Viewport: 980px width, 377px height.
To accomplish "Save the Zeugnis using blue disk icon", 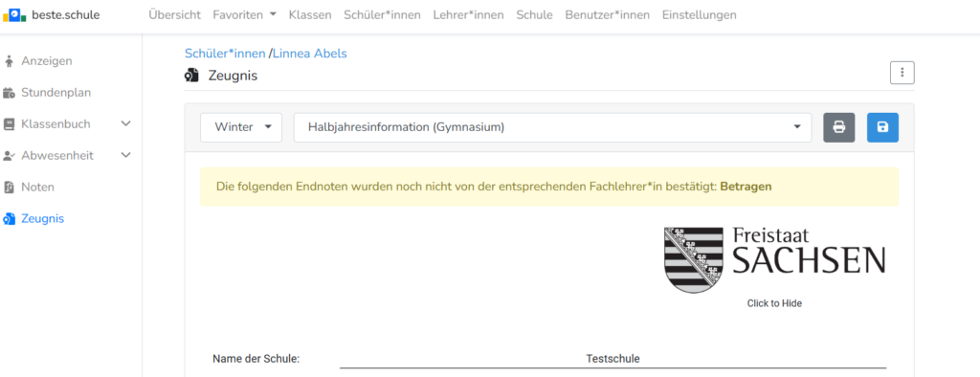I will coord(882,127).
